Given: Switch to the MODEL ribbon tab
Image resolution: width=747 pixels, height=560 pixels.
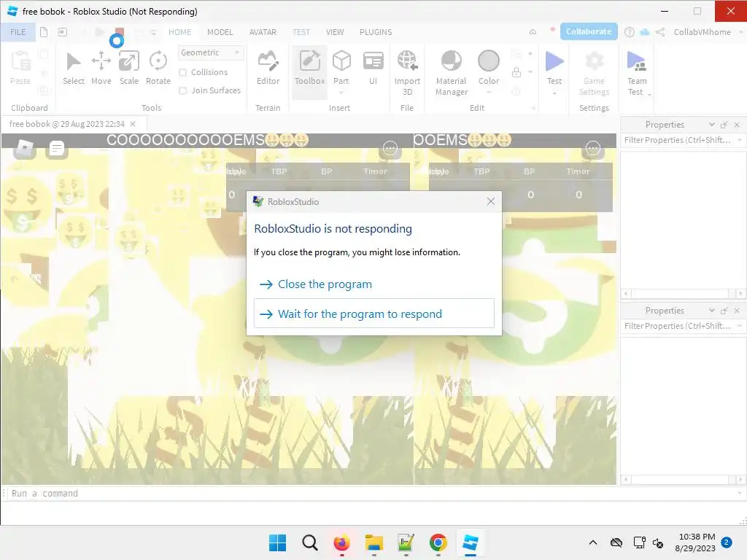Looking at the screenshot, I should tap(220, 32).
